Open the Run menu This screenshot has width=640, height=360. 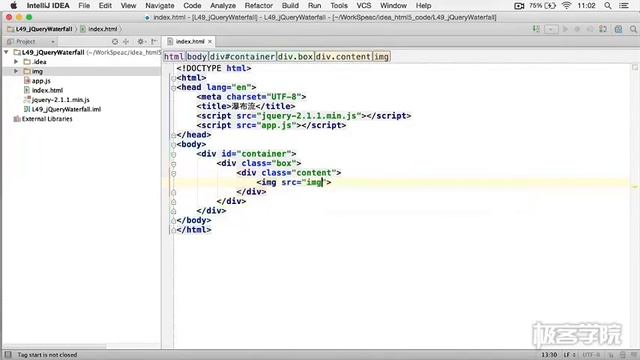point(314,6)
